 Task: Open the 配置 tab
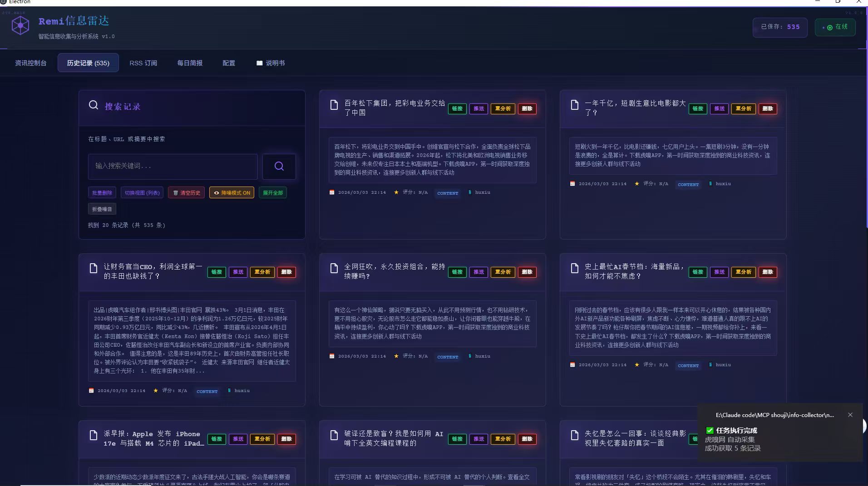tap(229, 63)
